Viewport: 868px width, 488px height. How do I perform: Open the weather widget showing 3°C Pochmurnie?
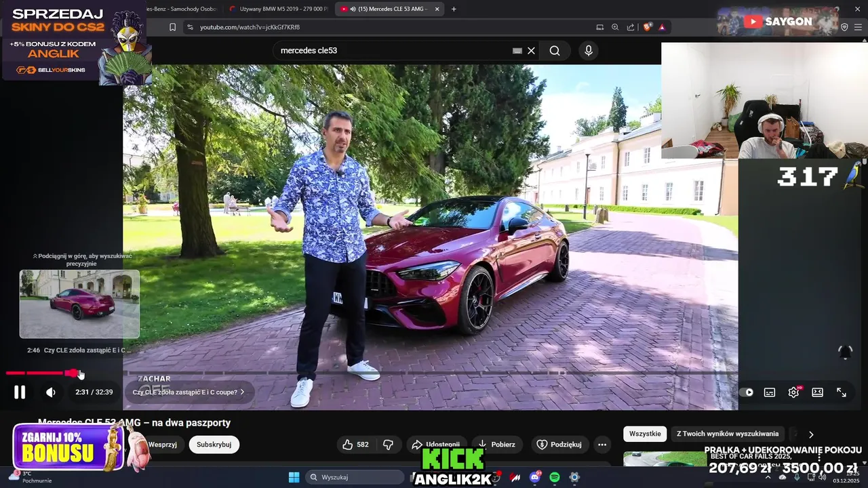[x=31, y=477]
